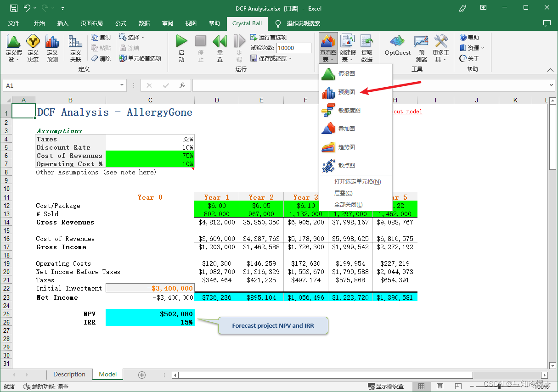Open the Resources (资源) dropdown

472,48
